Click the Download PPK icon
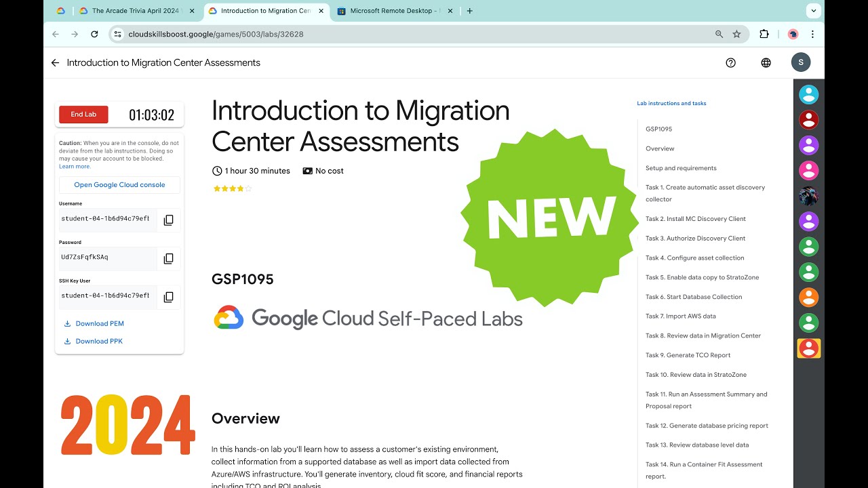868x488 pixels. [67, 342]
